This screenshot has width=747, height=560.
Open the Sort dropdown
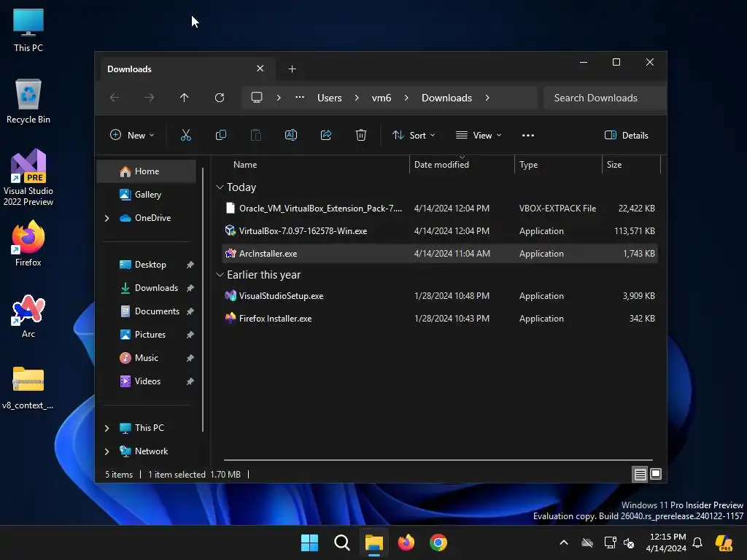coord(414,135)
